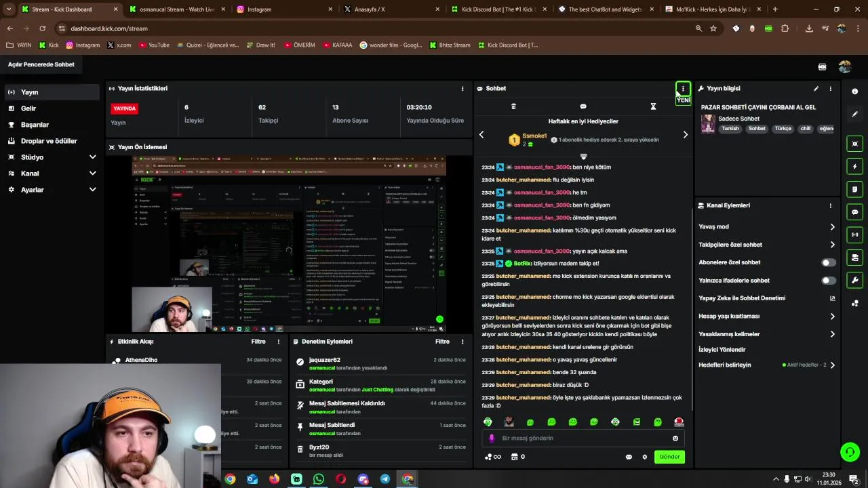Click Ssmoke1 username in leaderboard

click(534, 136)
